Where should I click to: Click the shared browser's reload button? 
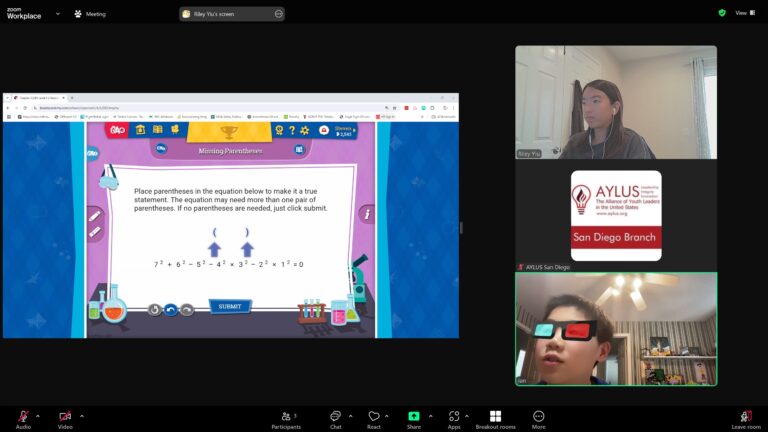click(25, 108)
